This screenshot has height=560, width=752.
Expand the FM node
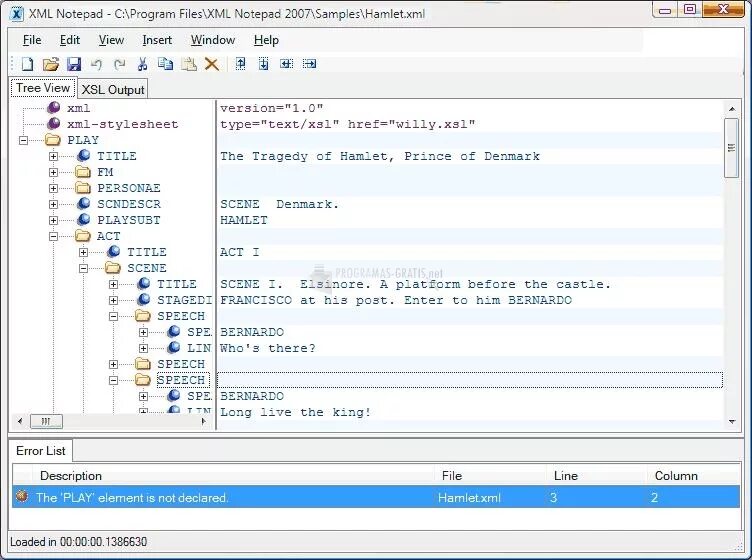(53, 172)
